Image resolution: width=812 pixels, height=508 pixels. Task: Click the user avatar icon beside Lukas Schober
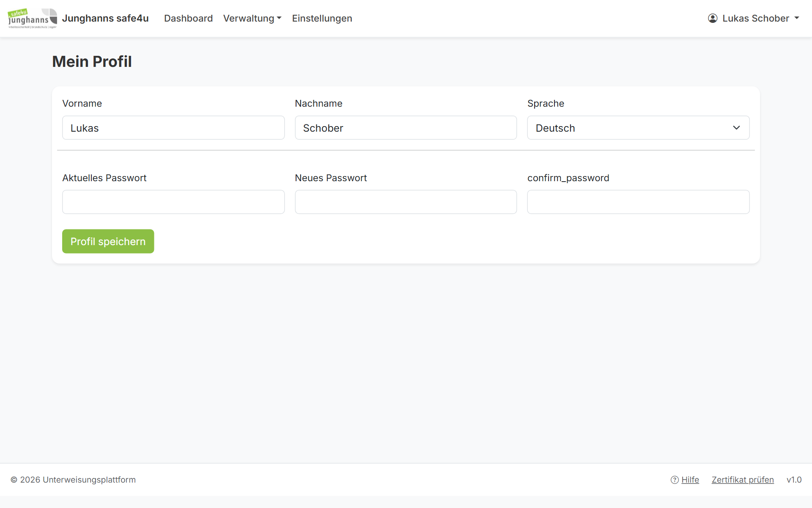click(713, 18)
